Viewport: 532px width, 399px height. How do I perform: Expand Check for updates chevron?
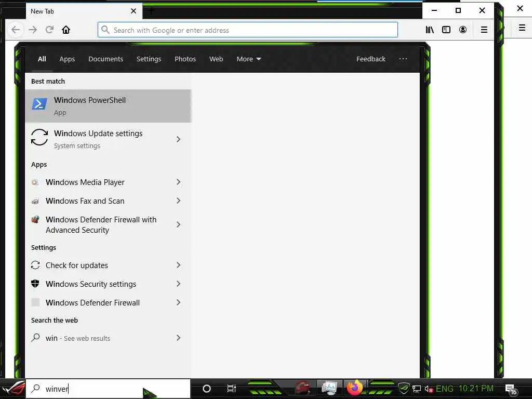click(179, 265)
